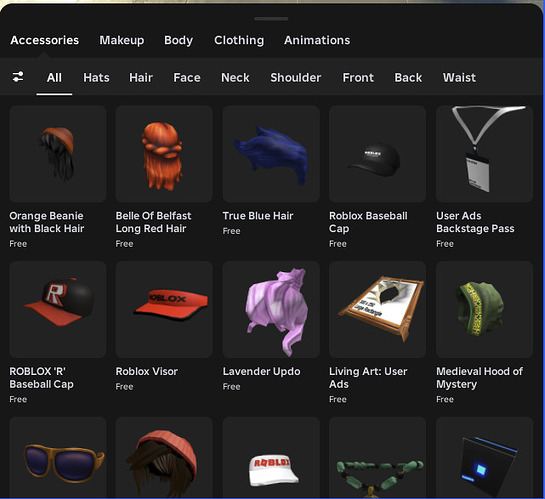Click the 'Living Art: User Ads' title
This screenshot has height=499, width=545.
tap(368, 378)
